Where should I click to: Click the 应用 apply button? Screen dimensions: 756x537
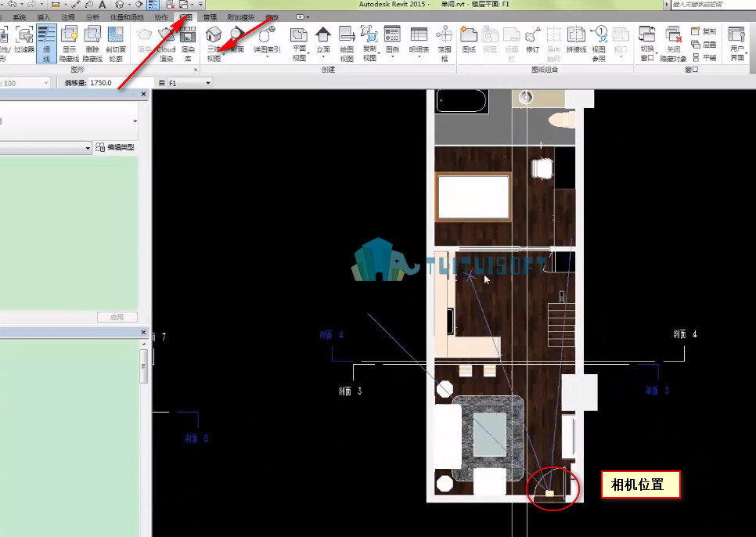(x=117, y=317)
